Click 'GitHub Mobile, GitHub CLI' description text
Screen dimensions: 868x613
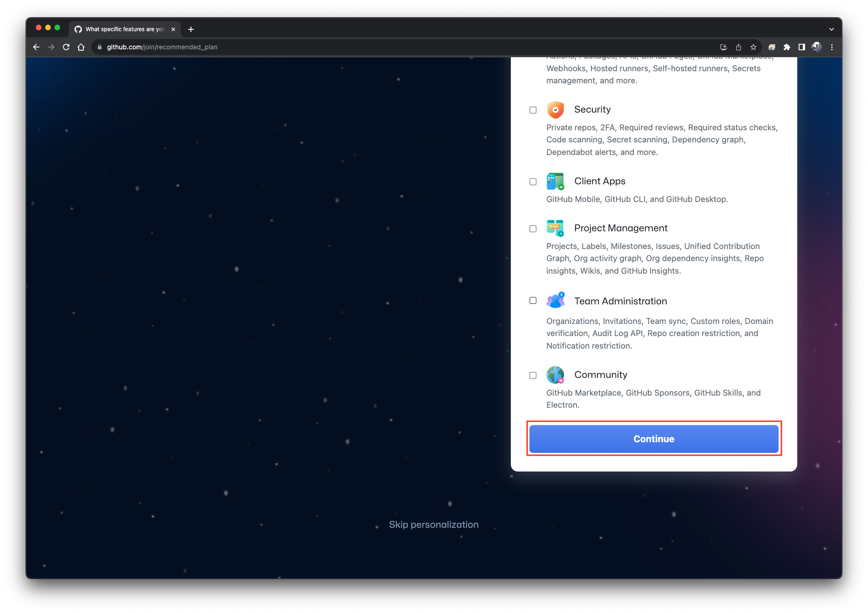[x=637, y=199]
